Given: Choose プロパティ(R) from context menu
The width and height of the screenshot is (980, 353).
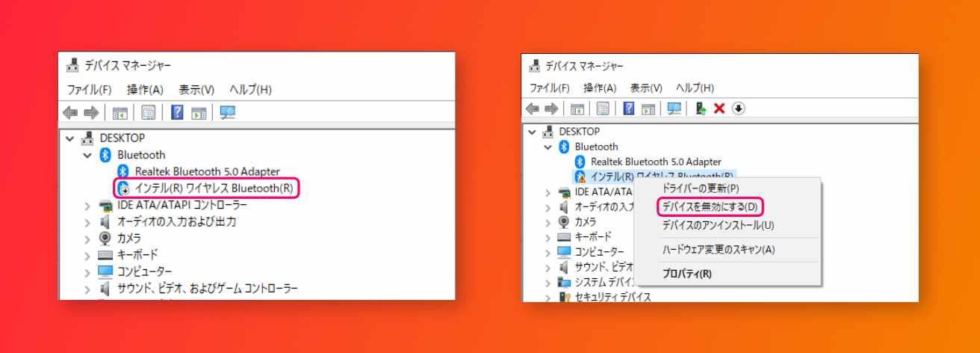Looking at the screenshot, I should click(x=728, y=273).
